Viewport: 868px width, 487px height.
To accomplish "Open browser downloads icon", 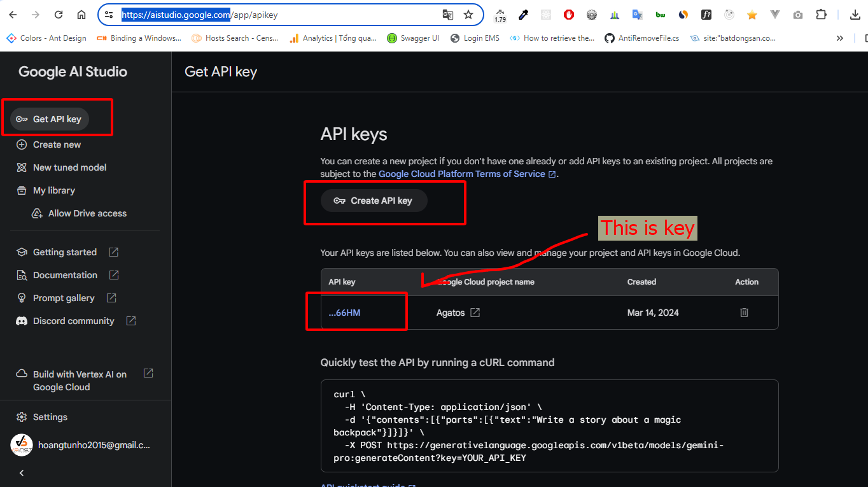I will click(x=855, y=15).
